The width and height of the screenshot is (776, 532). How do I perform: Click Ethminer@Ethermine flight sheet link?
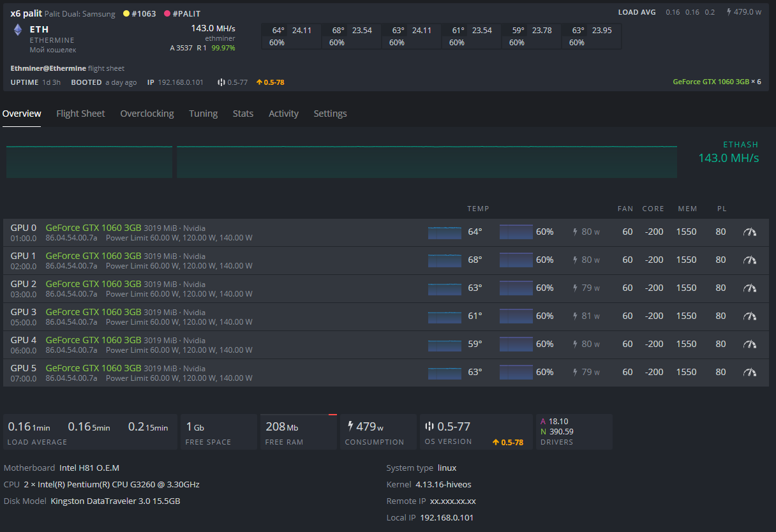pyautogui.click(x=68, y=68)
